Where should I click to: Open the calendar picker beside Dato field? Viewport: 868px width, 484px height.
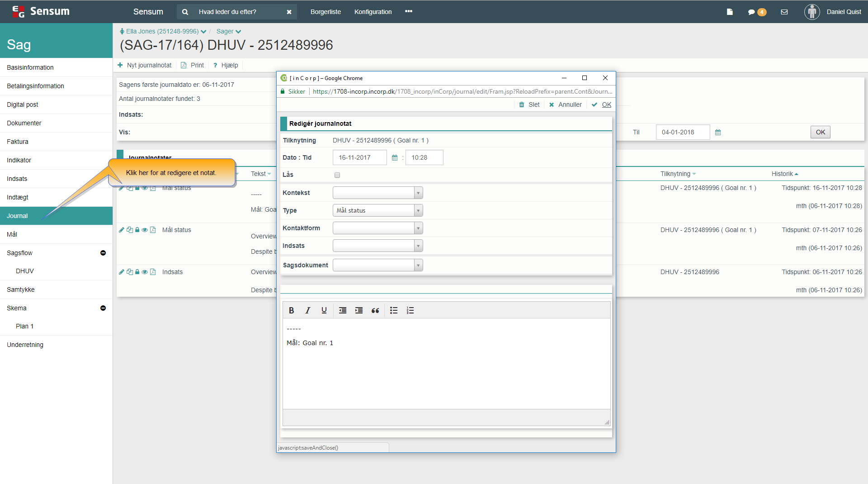(395, 158)
